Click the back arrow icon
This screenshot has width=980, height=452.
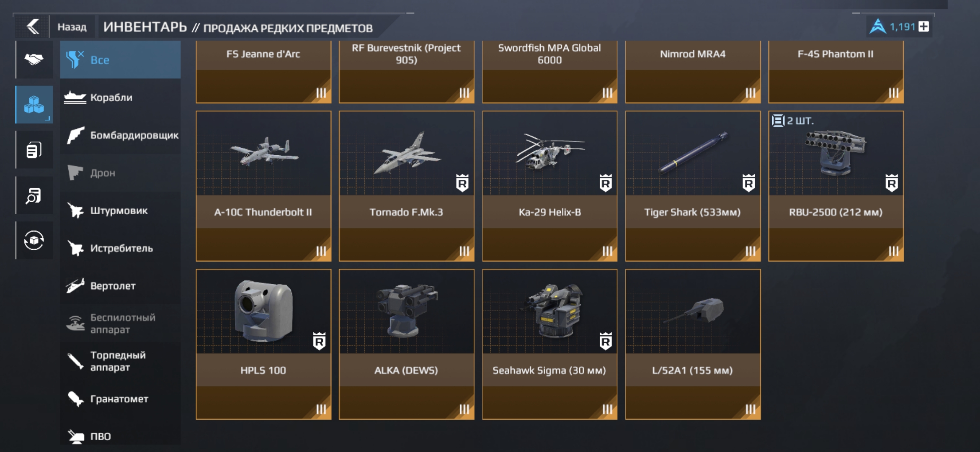pos(33,27)
